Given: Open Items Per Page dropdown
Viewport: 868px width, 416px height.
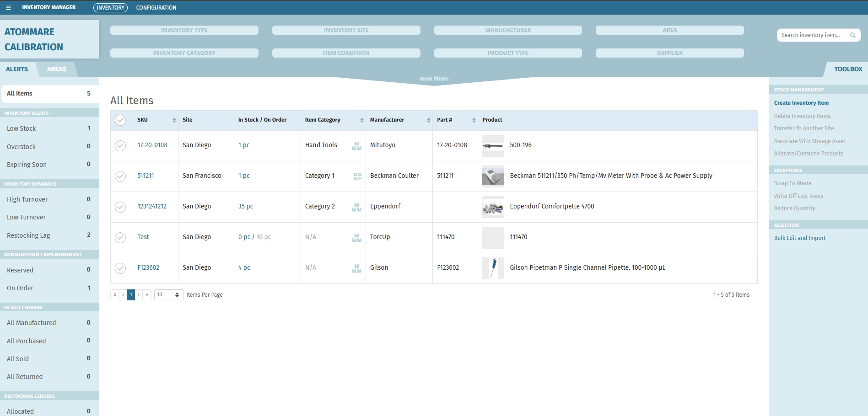Looking at the screenshot, I should (168, 295).
